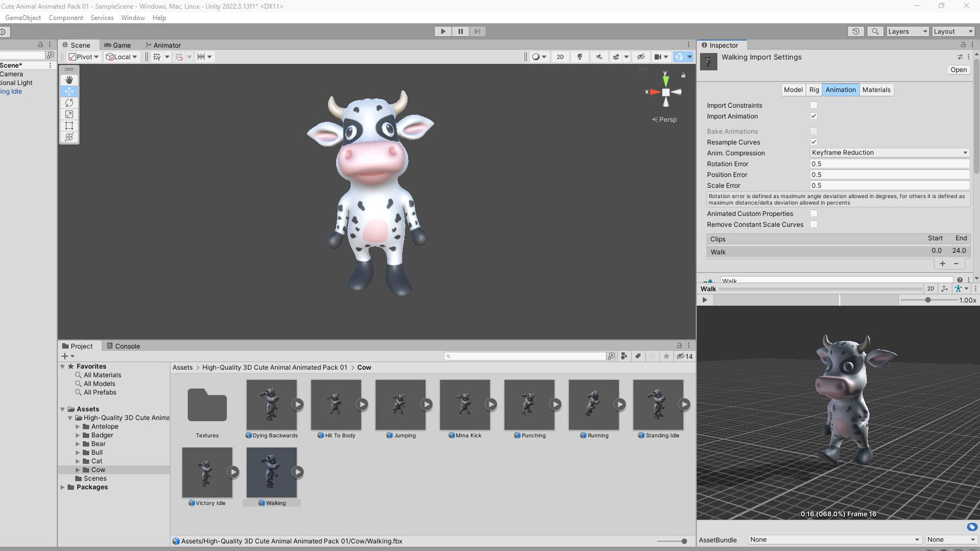Switch to the Game tab
The height and width of the screenshot is (551, 980).
tap(117, 45)
